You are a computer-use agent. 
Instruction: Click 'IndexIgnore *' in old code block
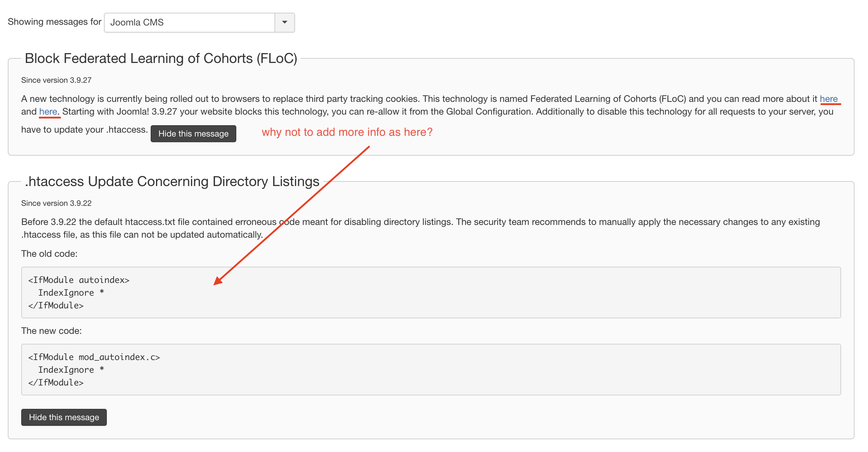click(x=71, y=293)
